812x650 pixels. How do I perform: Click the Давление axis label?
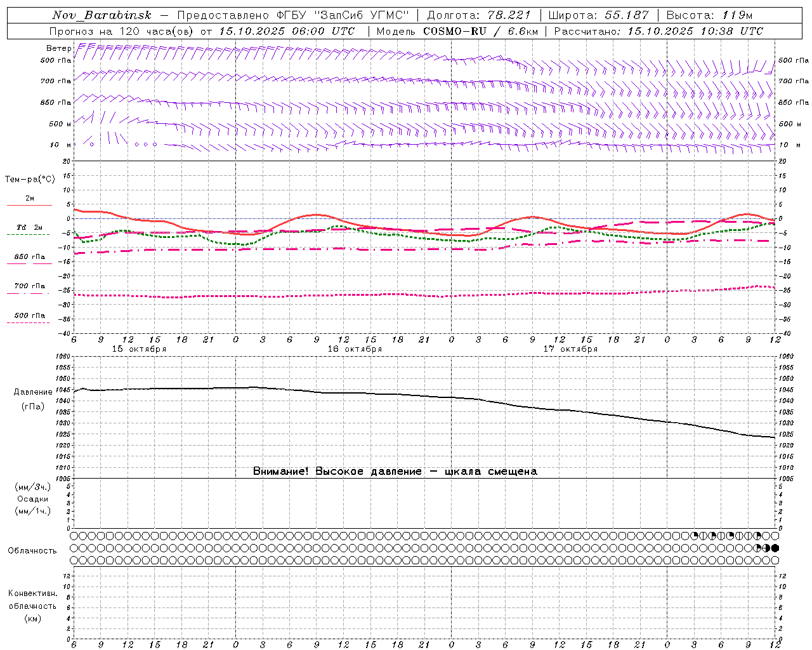[x=32, y=392]
